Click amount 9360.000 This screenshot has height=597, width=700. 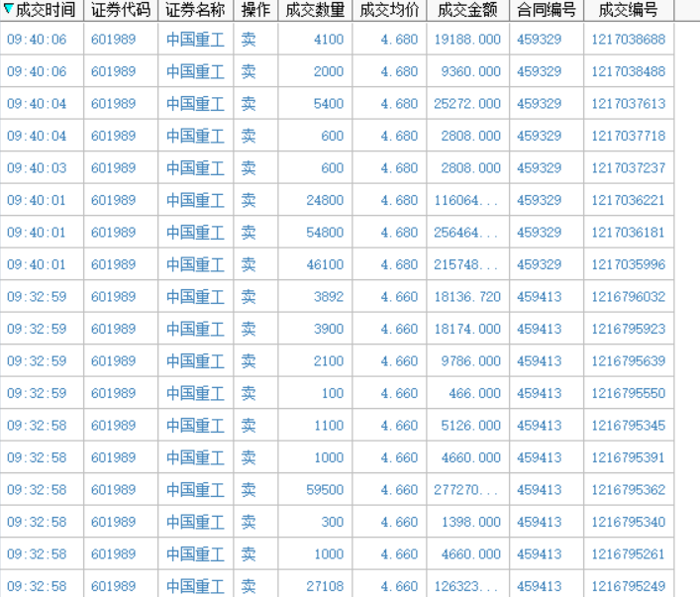[x=471, y=71]
